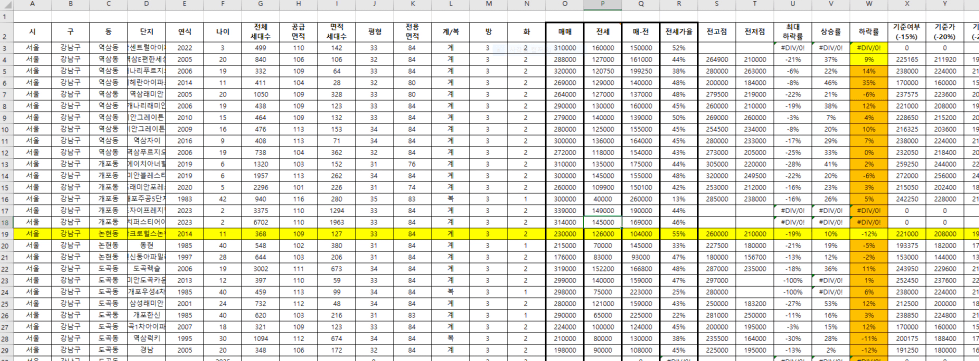
Task: Select the whole sheet with the corner triangle
Action: pos(6,5)
